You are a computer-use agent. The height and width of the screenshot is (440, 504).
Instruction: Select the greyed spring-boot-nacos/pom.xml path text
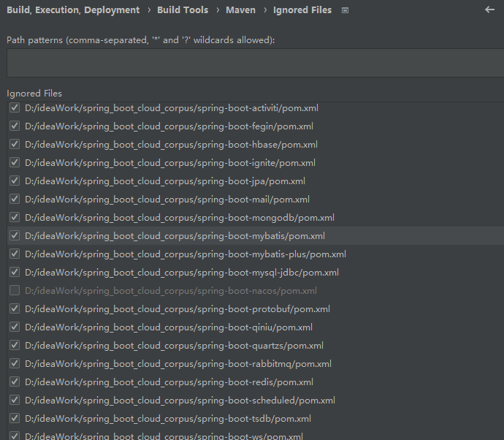[171, 291]
